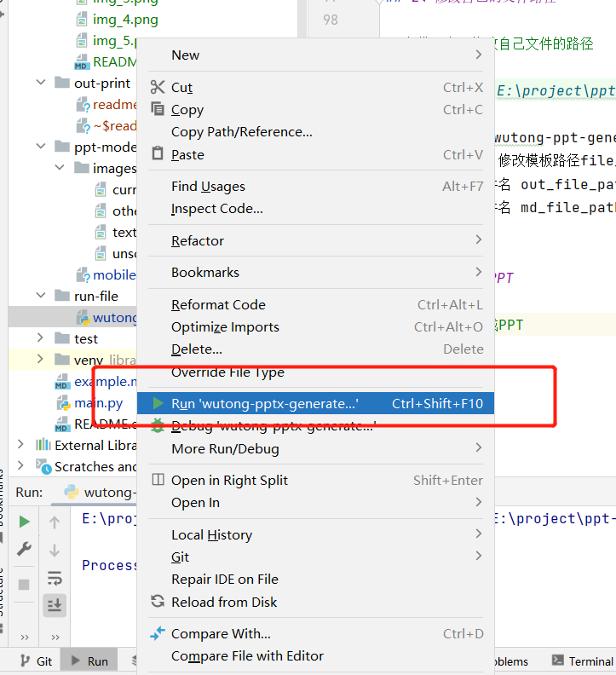Open the Refactor submenu
The width and height of the screenshot is (616, 675).
pos(315,240)
